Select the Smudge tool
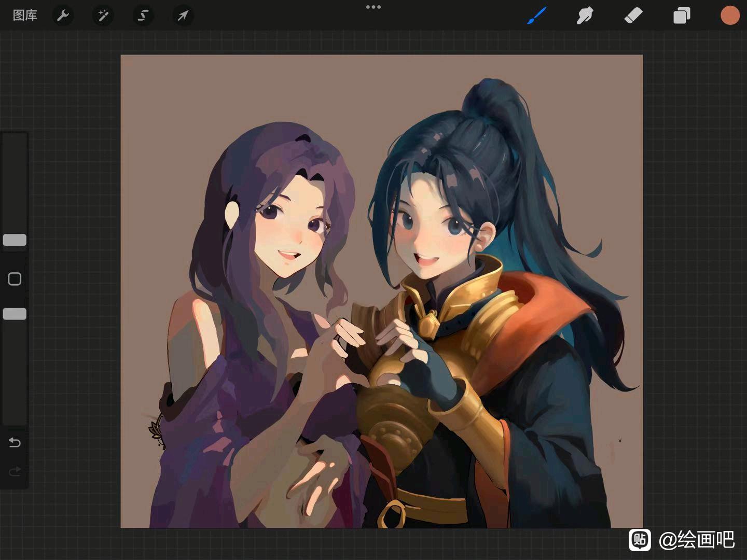 [x=585, y=16]
